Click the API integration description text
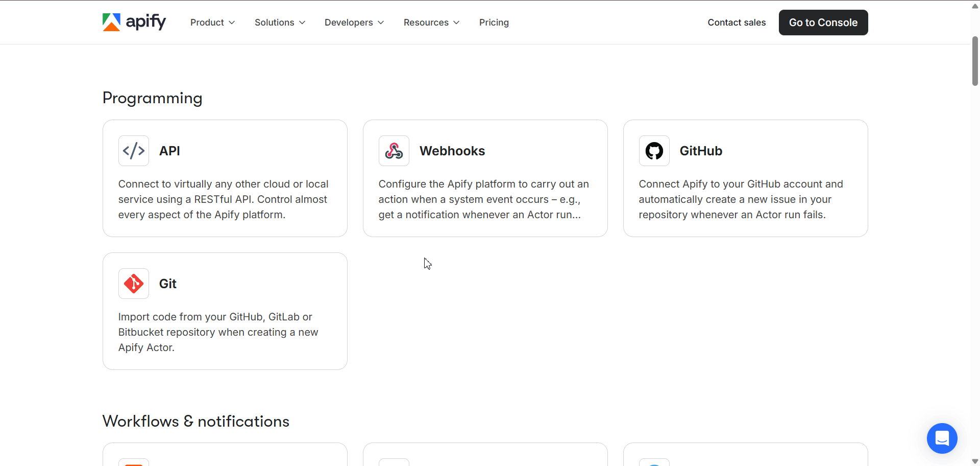 pos(223,199)
